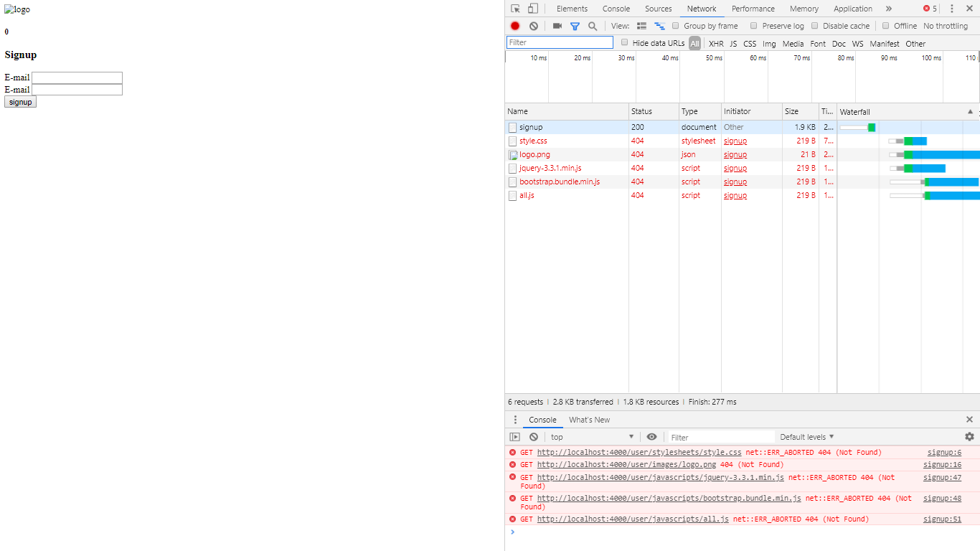Open the network filter funnel icon
980x551 pixels.
[575, 25]
